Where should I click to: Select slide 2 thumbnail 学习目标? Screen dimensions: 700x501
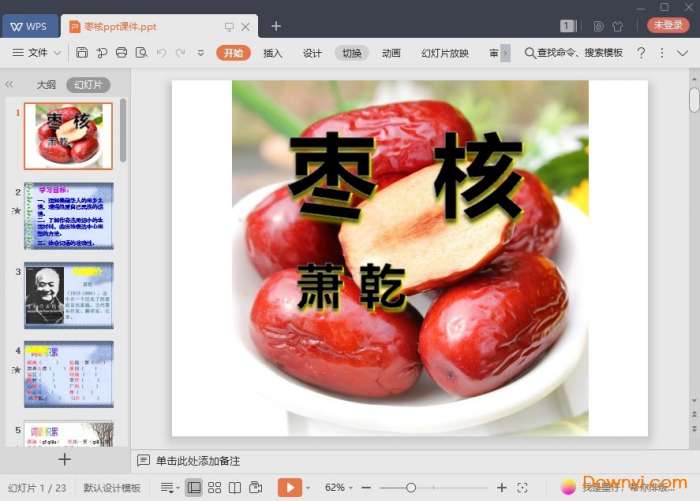point(69,216)
